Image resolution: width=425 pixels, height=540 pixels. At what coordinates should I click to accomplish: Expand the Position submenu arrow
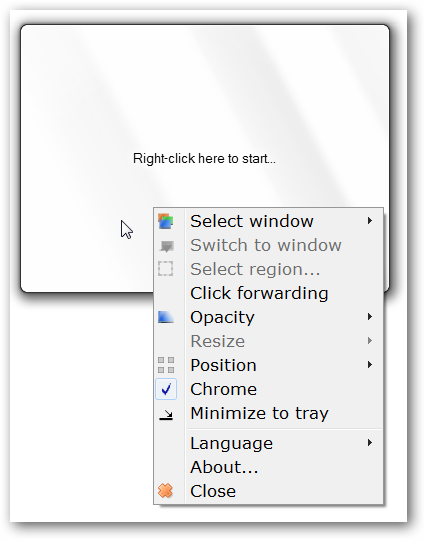point(370,365)
